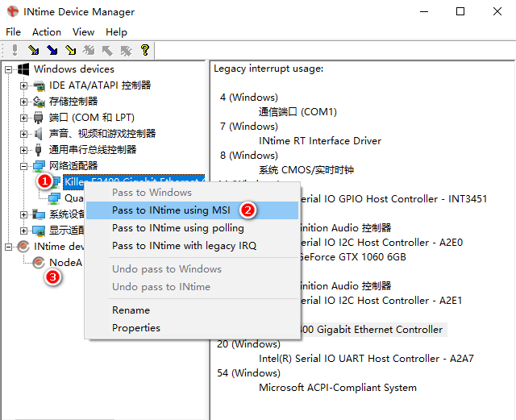This screenshot has height=420, width=516.
Task: Maximize the INtime Device Manager window
Action: click(460, 11)
